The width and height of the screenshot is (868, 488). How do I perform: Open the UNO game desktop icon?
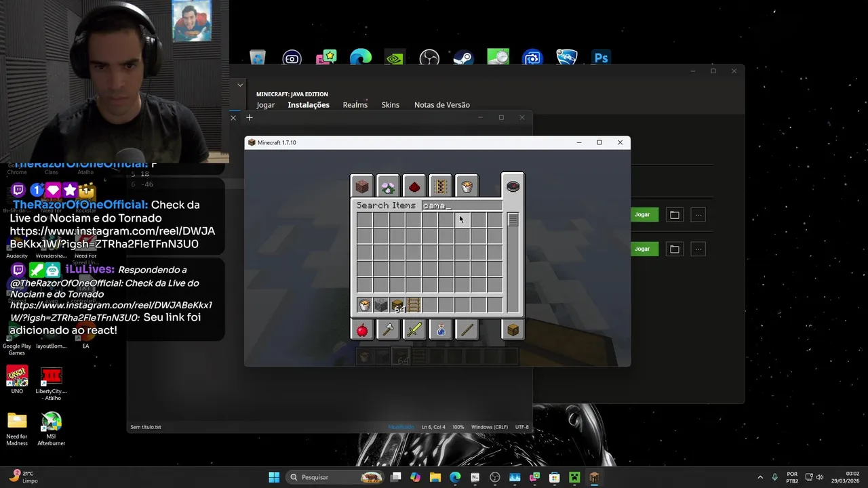(17, 380)
